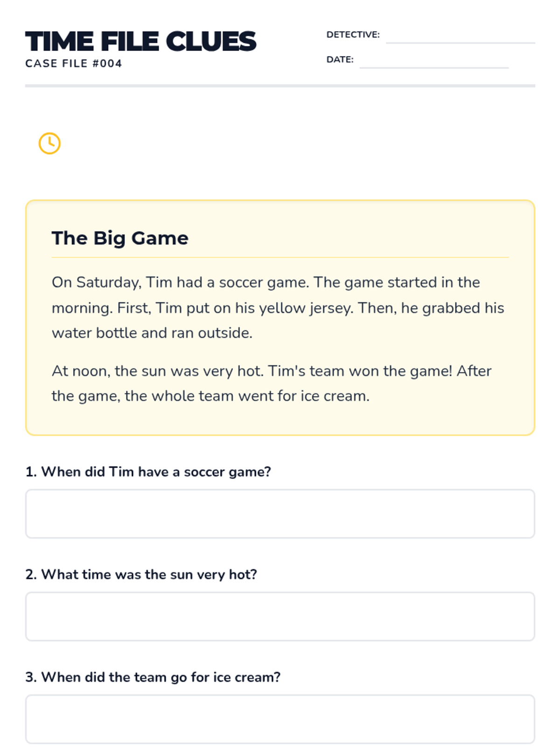Image resolution: width=560 pixels, height=747 pixels.
Task: Click question 2 about the hot sun
Action: pyautogui.click(x=141, y=575)
